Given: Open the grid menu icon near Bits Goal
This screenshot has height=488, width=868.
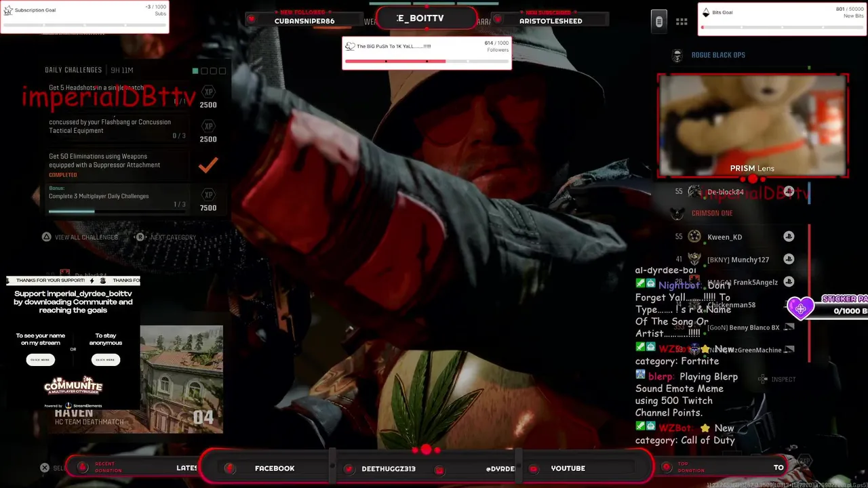Looking at the screenshot, I should [682, 22].
